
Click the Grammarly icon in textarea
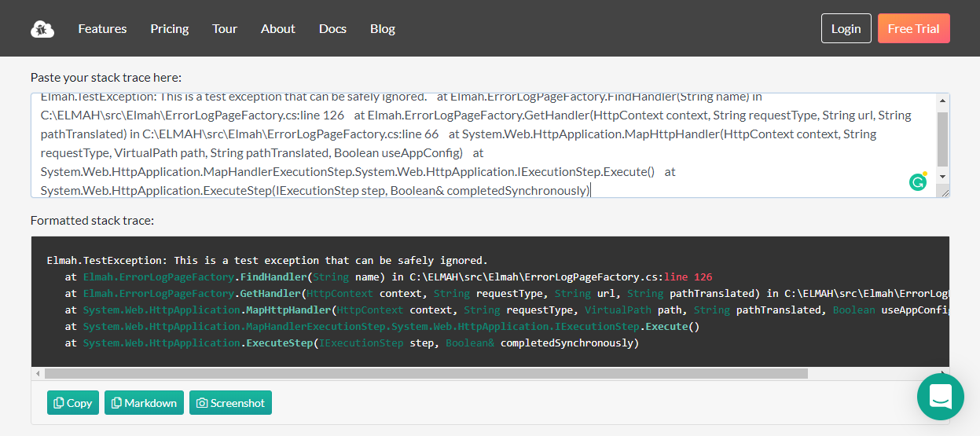coord(918,182)
